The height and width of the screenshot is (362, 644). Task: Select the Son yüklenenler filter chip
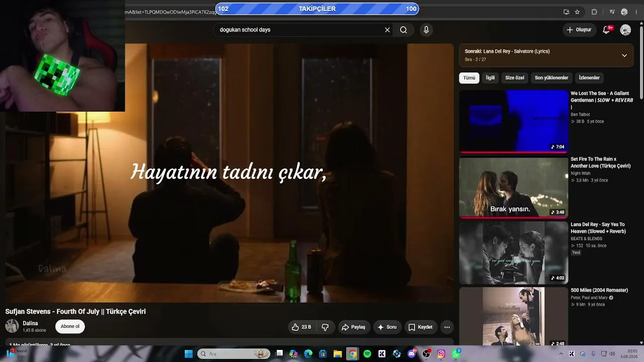click(551, 78)
